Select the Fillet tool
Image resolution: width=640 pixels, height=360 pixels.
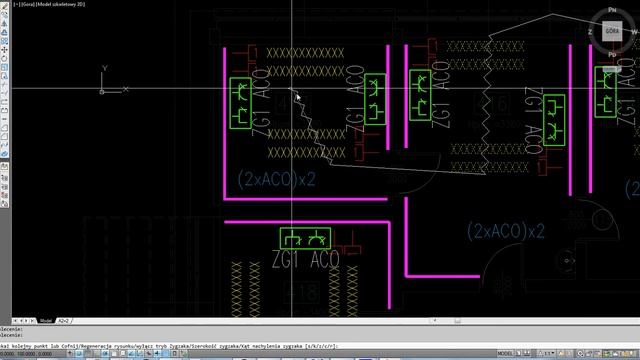point(5,137)
